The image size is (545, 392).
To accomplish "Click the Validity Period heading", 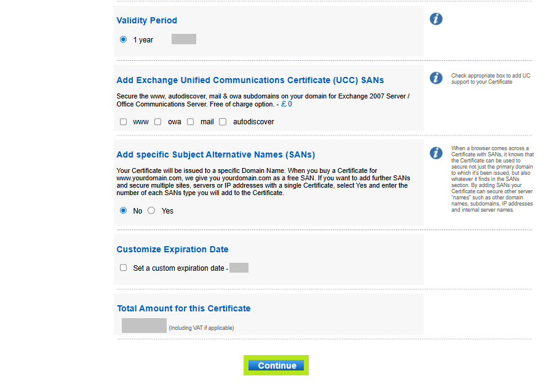I will [146, 20].
